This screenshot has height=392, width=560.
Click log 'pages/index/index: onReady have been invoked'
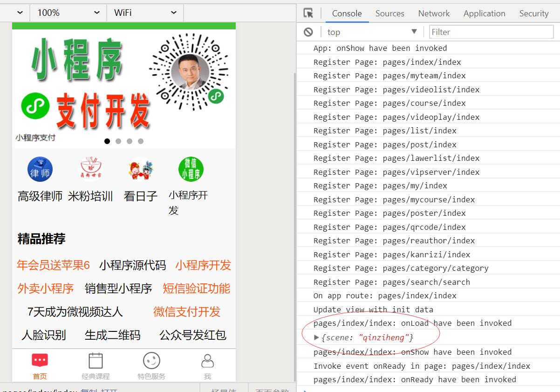[415, 379]
